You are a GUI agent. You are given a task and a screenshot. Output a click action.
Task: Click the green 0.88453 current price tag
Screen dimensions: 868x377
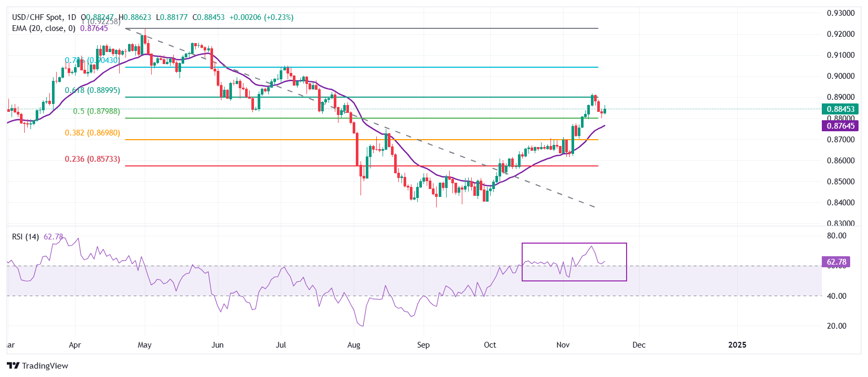click(x=841, y=109)
